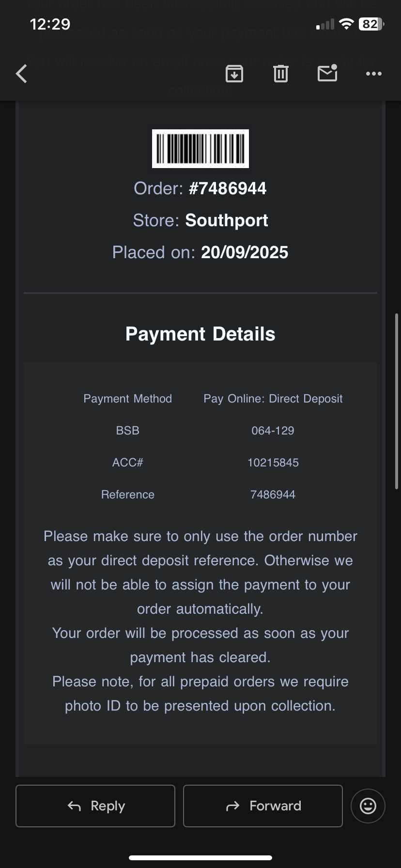Tap the account number 10215845
This screenshot has height=868, width=401.
(273, 463)
